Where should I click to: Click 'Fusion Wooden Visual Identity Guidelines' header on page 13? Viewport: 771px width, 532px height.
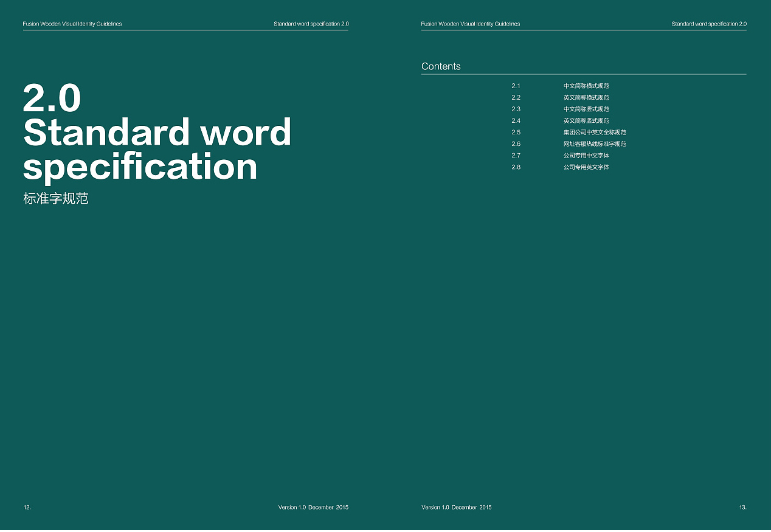(471, 24)
